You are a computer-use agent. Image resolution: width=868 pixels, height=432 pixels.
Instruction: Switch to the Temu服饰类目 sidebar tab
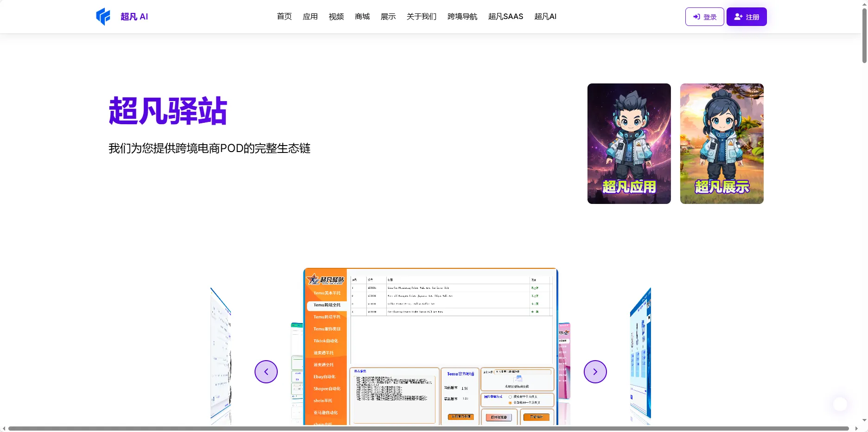(327, 329)
